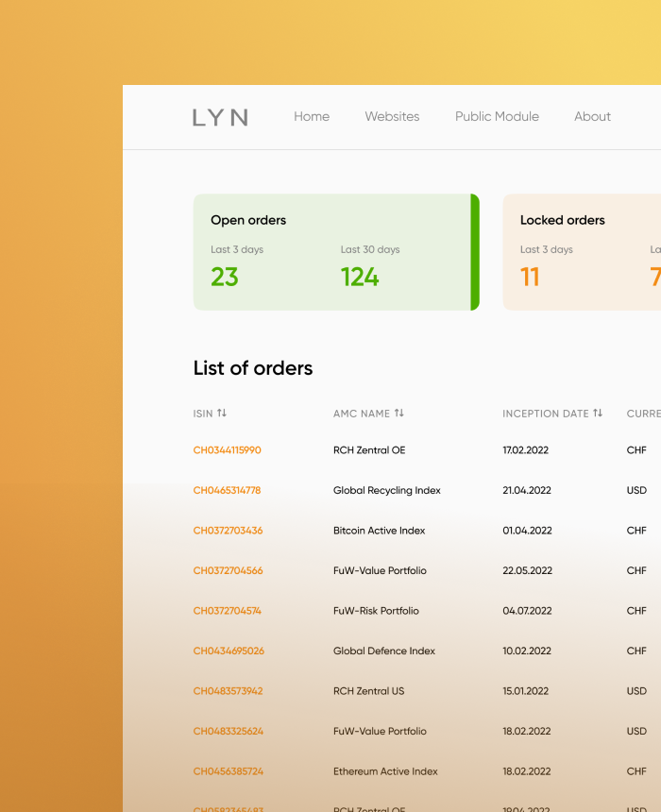
Task: Select About in the navigation bar
Action: pyautogui.click(x=592, y=116)
